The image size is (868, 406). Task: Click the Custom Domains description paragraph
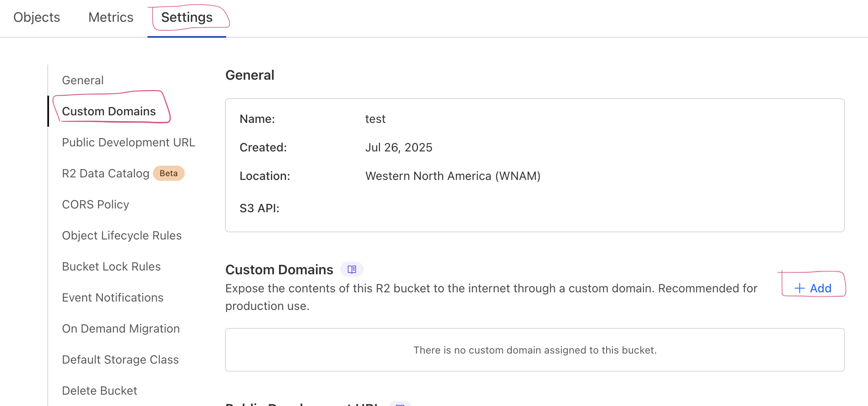(491, 297)
